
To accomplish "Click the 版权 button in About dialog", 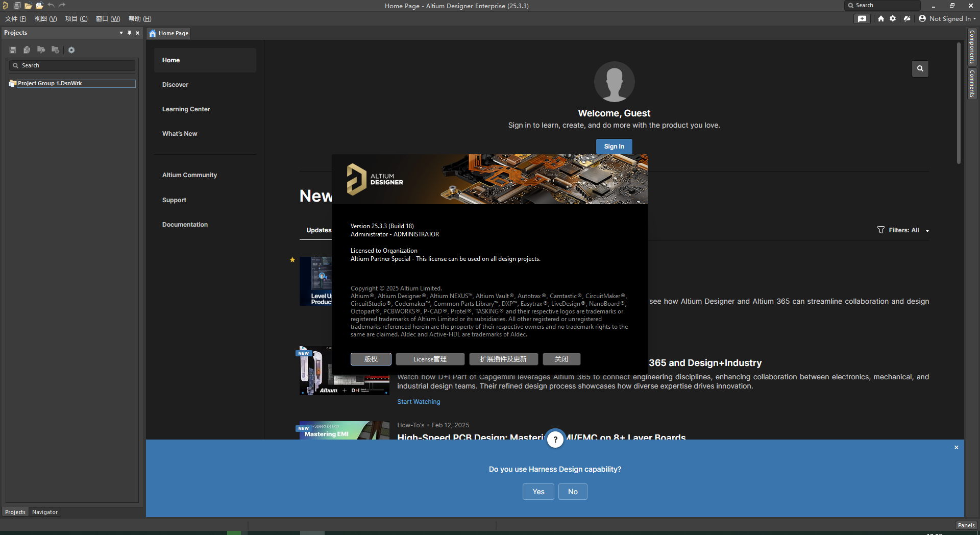I will [x=371, y=359].
